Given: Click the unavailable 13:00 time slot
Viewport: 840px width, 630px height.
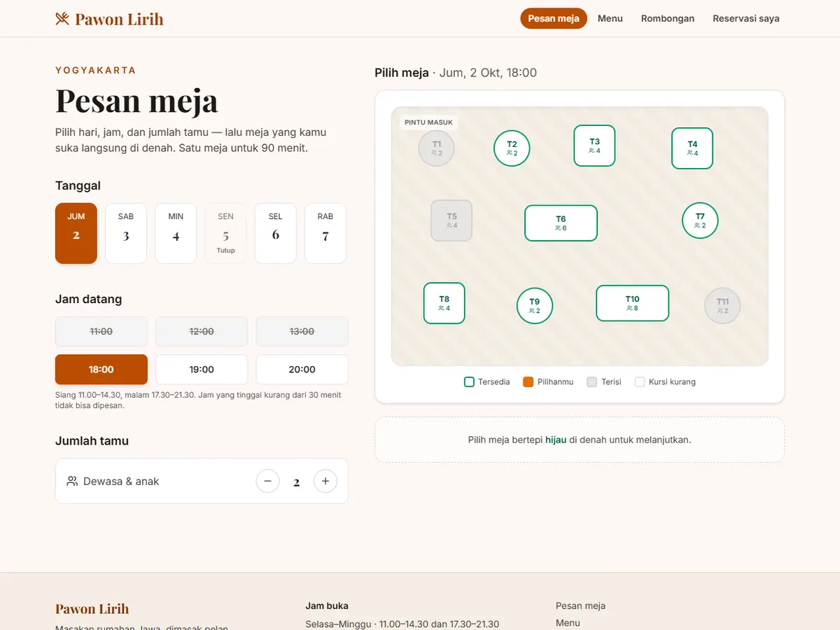Looking at the screenshot, I should (x=302, y=332).
